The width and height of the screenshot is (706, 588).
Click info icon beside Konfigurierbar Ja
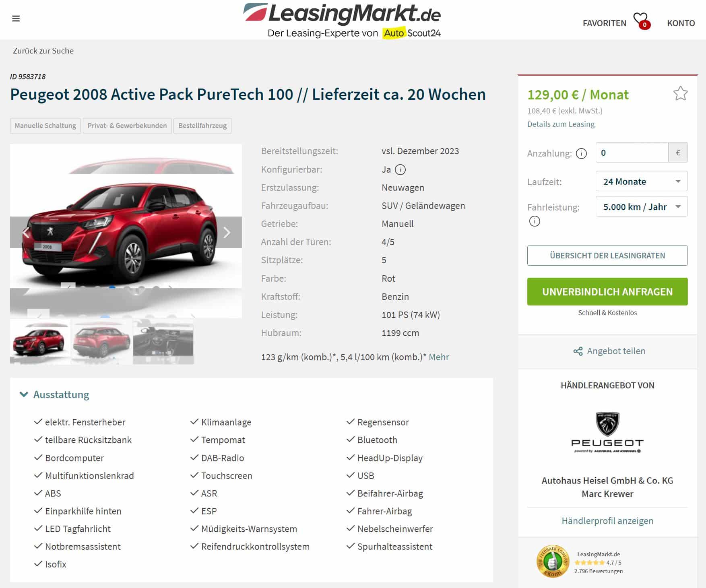click(400, 169)
